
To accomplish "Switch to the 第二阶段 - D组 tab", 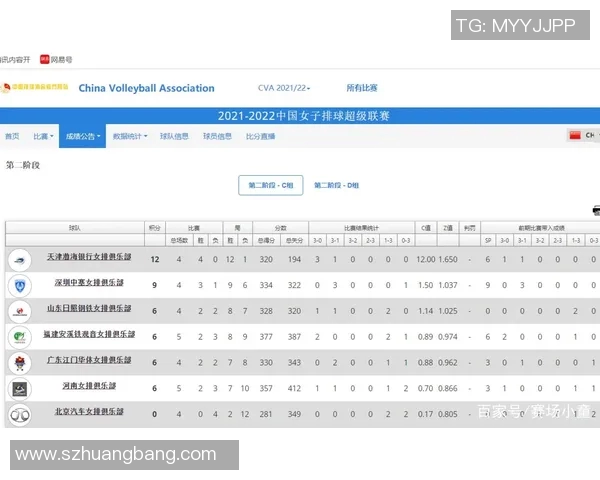I will [x=337, y=185].
